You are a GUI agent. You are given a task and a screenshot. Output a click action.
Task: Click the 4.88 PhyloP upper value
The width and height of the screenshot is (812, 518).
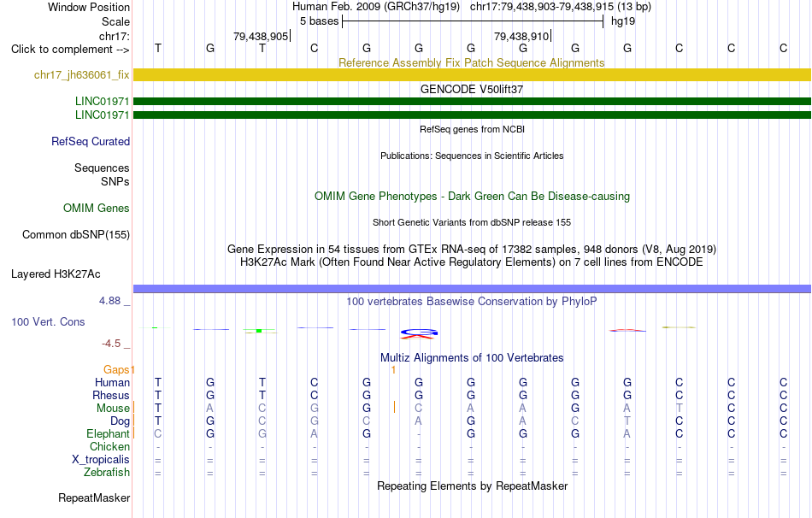point(109,300)
